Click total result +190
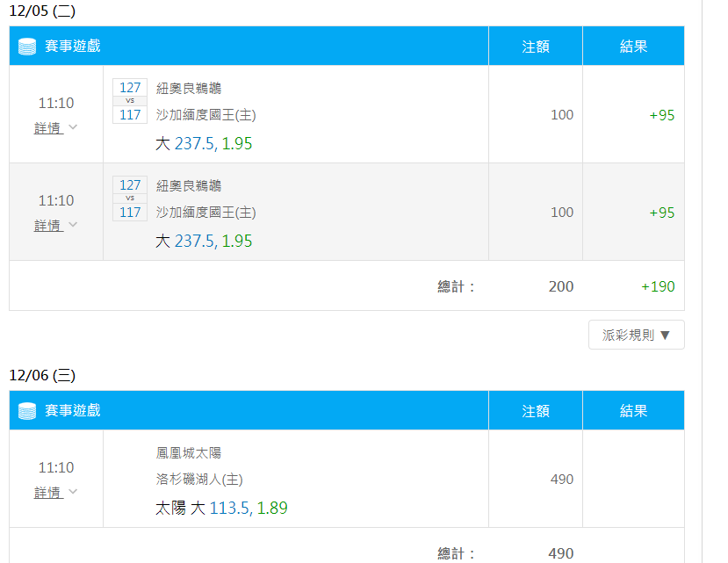Screen dimensions: 728x563 pos(658,286)
